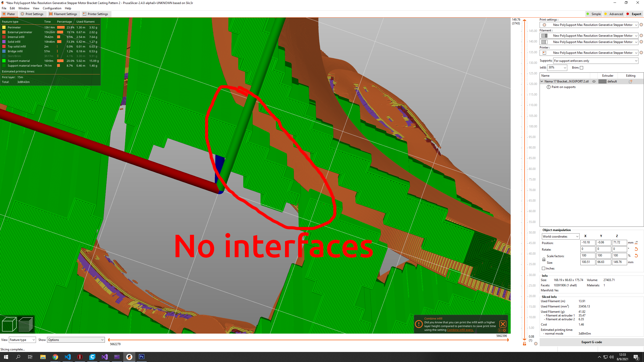Edit printer preset gear icon
The height and width of the screenshot is (362, 644).
point(641,53)
